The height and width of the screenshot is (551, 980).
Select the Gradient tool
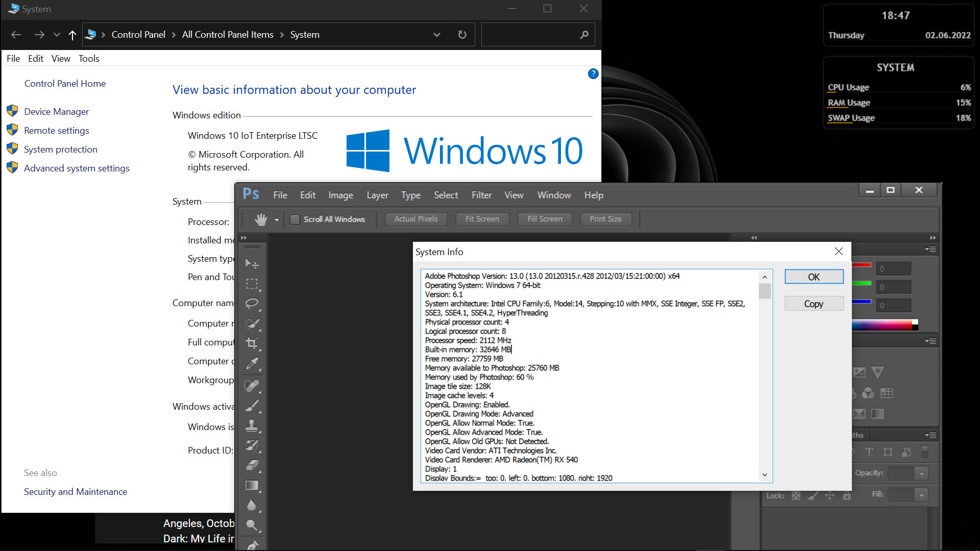click(252, 485)
